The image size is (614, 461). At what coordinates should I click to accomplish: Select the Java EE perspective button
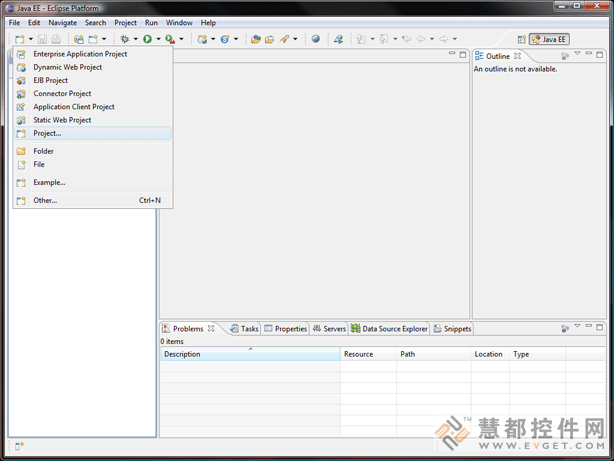click(x=549, y=40)
